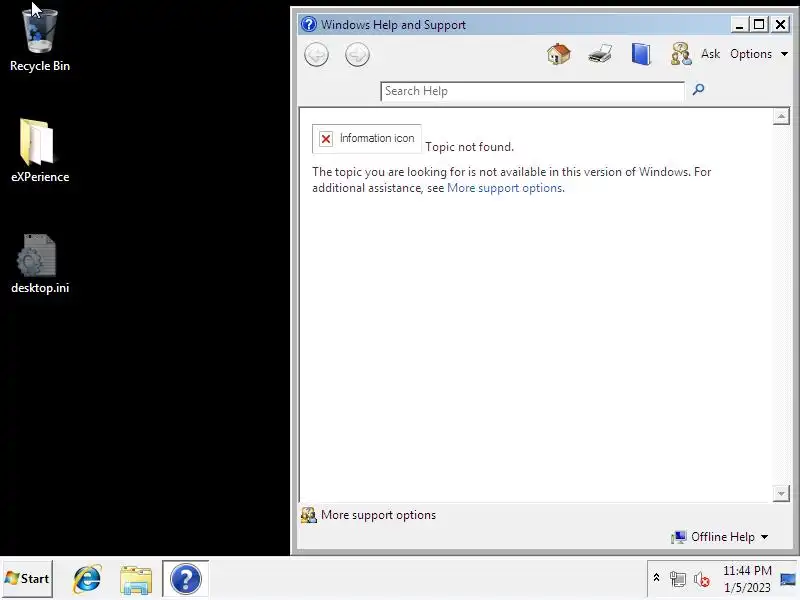Open the clock showing 11:44 PM

[x=747, y=579]
